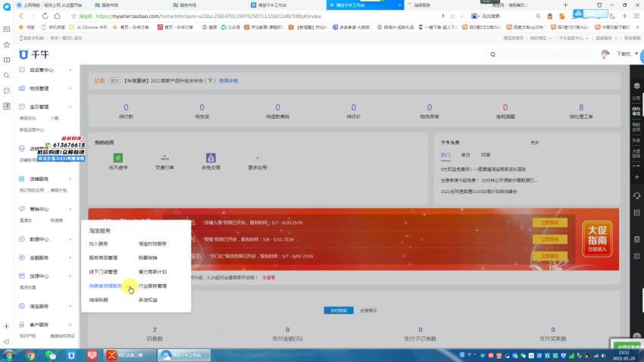Screen dimensions: 644x362
Task: Click the user avatar in header
Action: [605, 55]
